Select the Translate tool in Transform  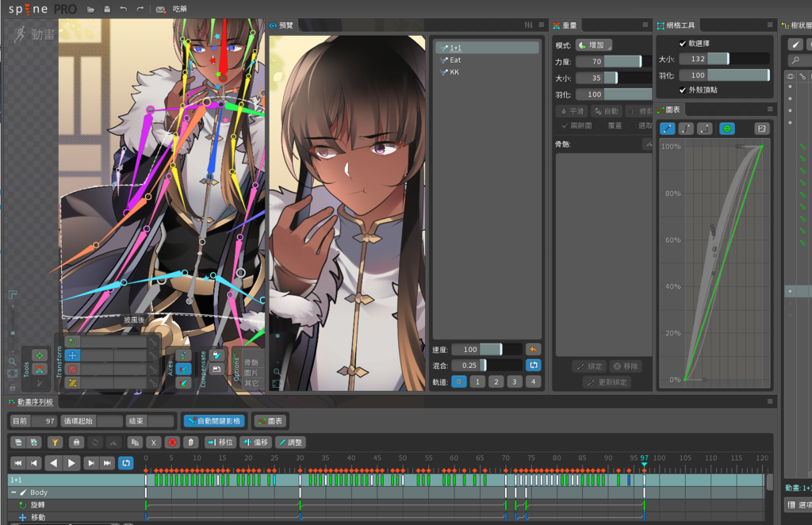[x=72, y=356]
